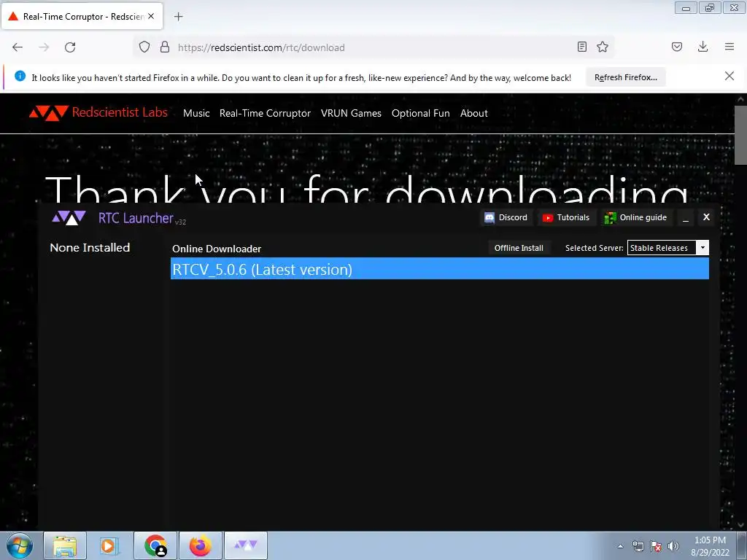
Task: Click the URL address bar
Action: [x=374, y=47]
